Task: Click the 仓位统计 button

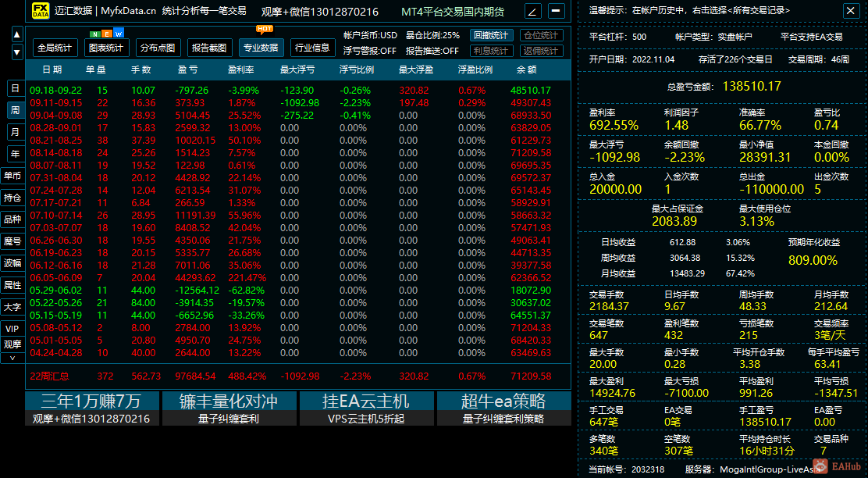Action: click(542, 35)
